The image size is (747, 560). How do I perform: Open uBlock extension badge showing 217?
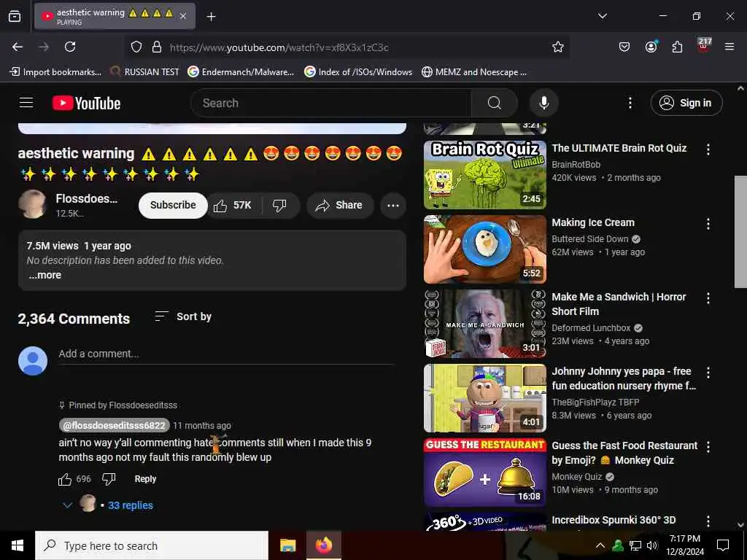click(x=704, y=45)
